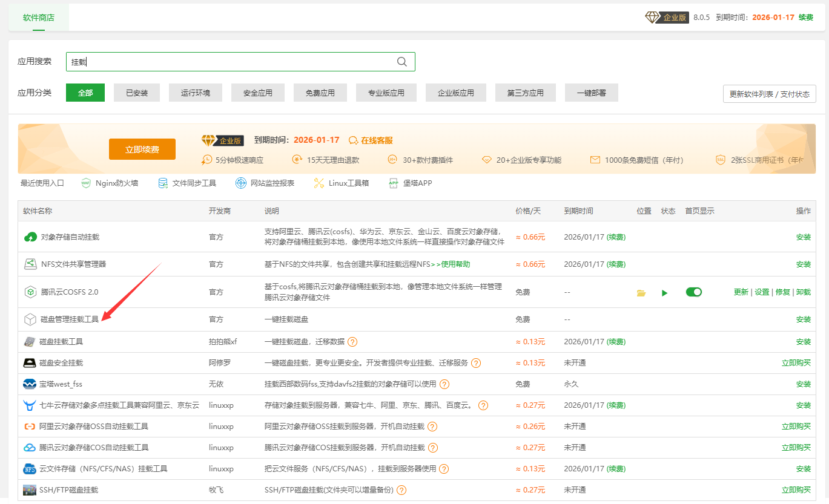Open NFS >>使用帮助 link
The height and width of the screenshot is (504, 829).
451,264
